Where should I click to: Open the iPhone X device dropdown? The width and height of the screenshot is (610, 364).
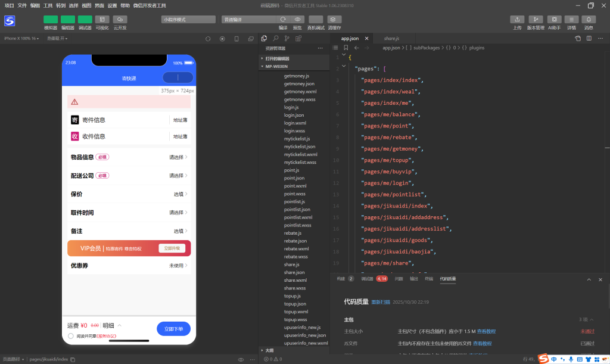[21, 39]
